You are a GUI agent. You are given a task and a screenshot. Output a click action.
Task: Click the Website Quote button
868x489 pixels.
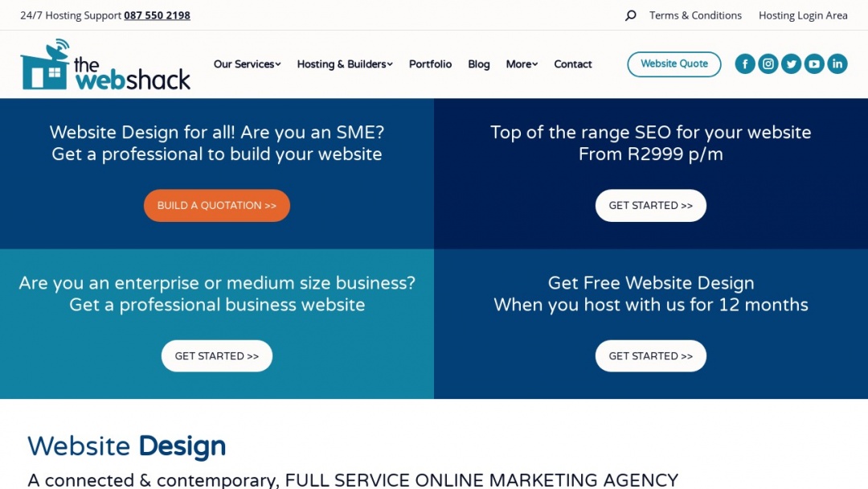tap(674, 64)
